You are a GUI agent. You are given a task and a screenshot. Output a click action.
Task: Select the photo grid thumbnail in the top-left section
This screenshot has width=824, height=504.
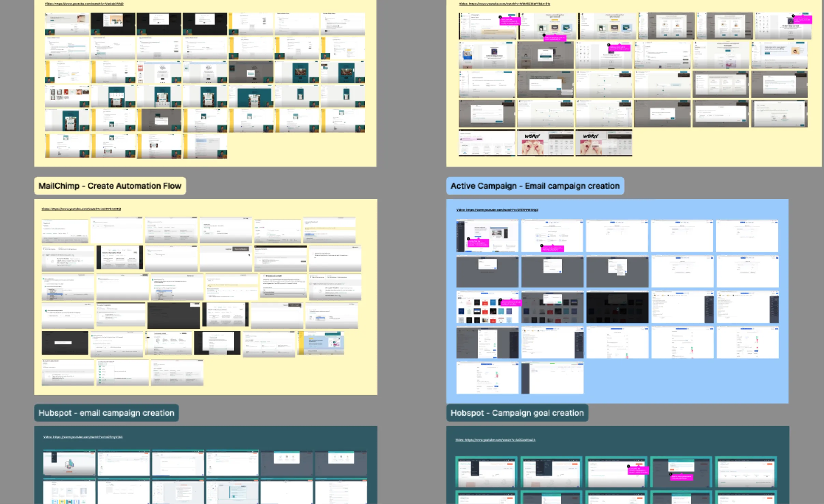pos(67,96)
